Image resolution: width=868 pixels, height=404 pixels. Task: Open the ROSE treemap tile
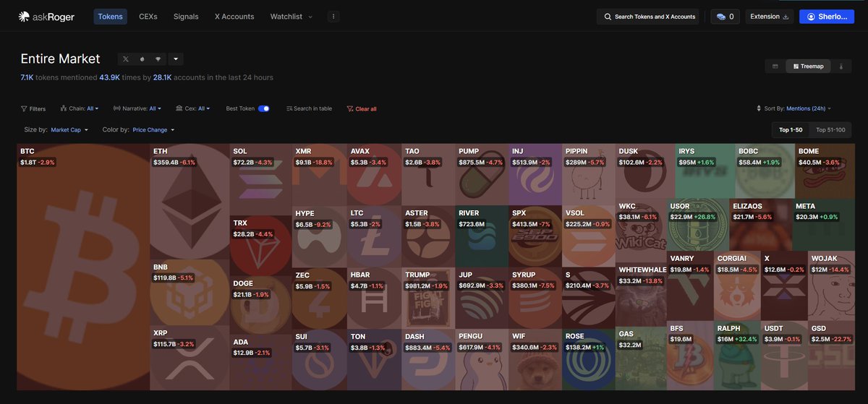click(588, 359)
